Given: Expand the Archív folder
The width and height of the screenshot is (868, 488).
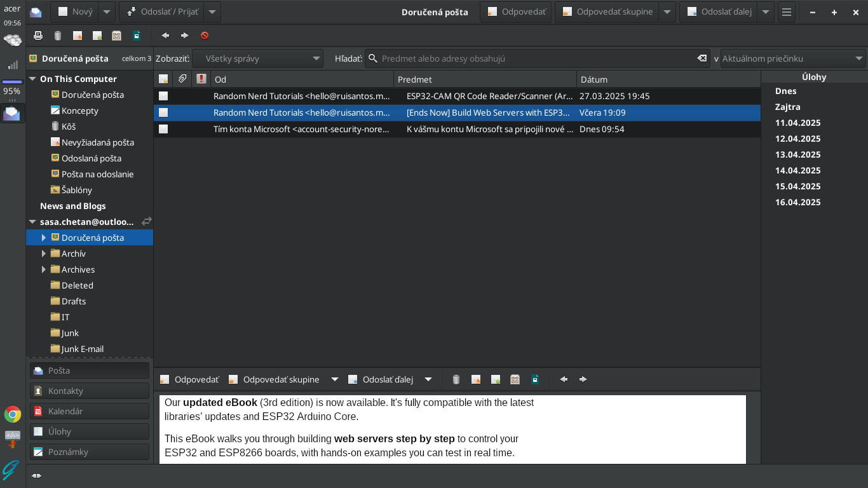Looking at the screenshot, I should [44, 254].
